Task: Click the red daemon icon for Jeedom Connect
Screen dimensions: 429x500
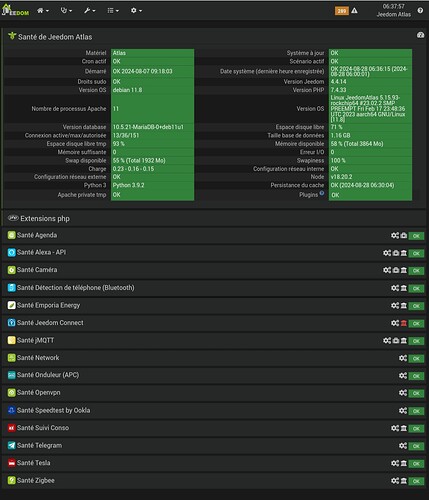Action: (404, 323)
